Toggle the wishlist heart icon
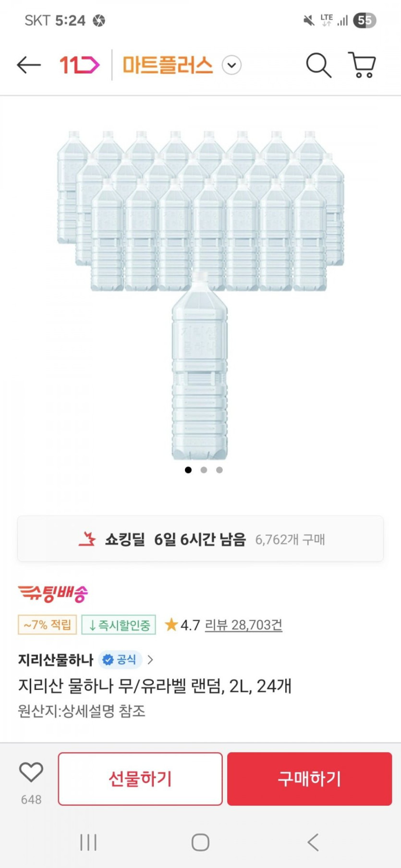This screenshot has width=401, height=868. coord(31,772)
